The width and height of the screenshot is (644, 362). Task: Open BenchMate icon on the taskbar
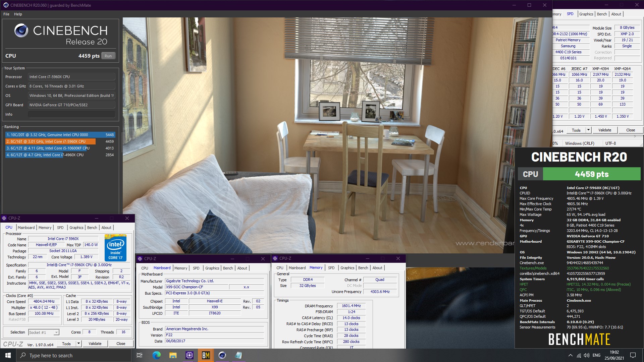tap(206, 355)
